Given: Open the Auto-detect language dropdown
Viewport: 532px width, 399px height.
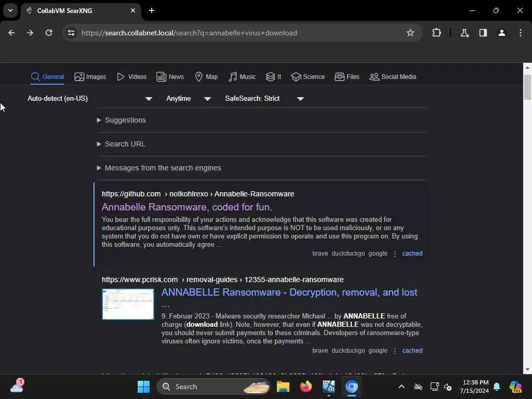Looking at the screenshot, I should pos(90,98).
